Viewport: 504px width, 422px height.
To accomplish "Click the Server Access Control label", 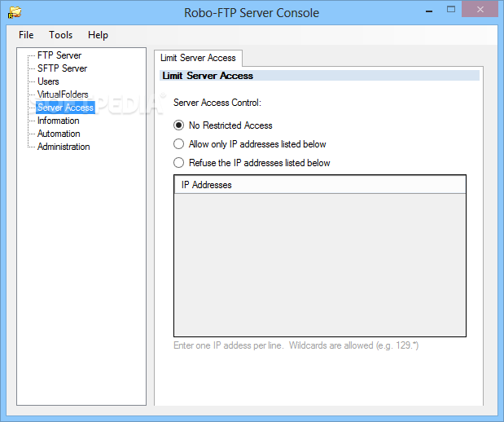I will (x=217, y=103).
